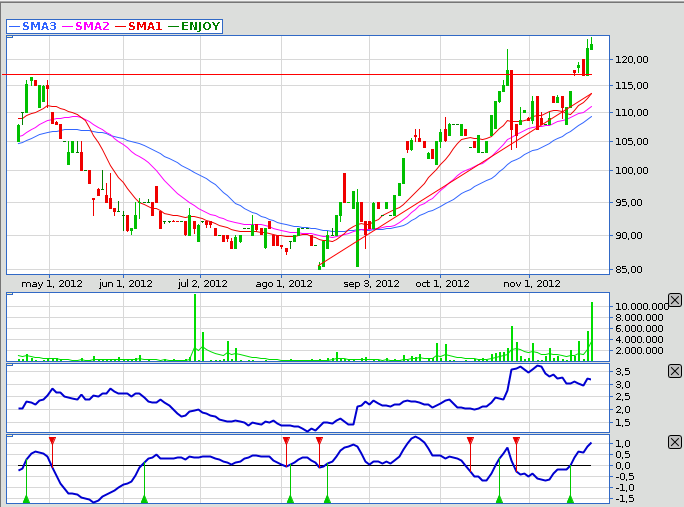This screenshot has height=507, width=684.
Task: Click the 'nov 1, 2012' date label
Action: point(532,284)
